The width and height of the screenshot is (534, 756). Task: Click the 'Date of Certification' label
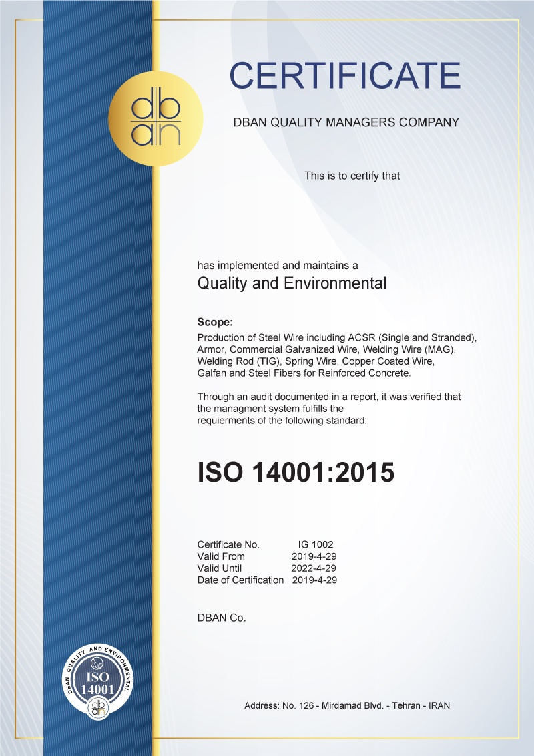[x=240, y=580]
